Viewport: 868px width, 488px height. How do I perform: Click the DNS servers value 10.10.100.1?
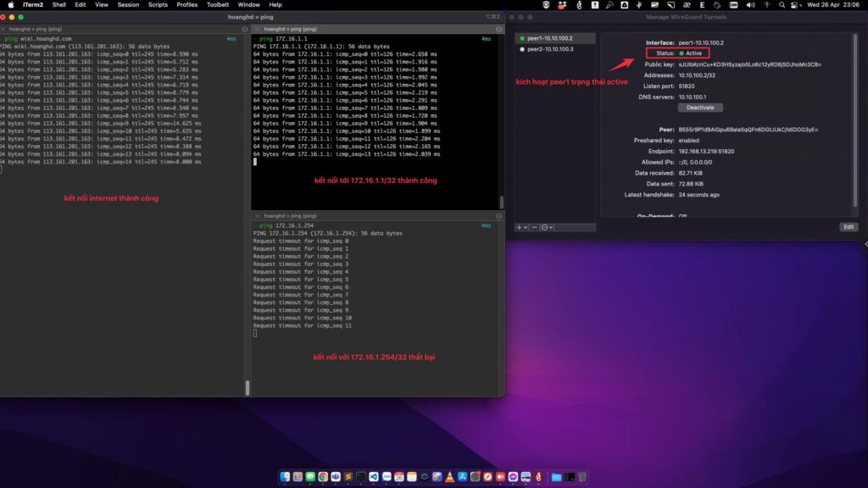[693, 97]
